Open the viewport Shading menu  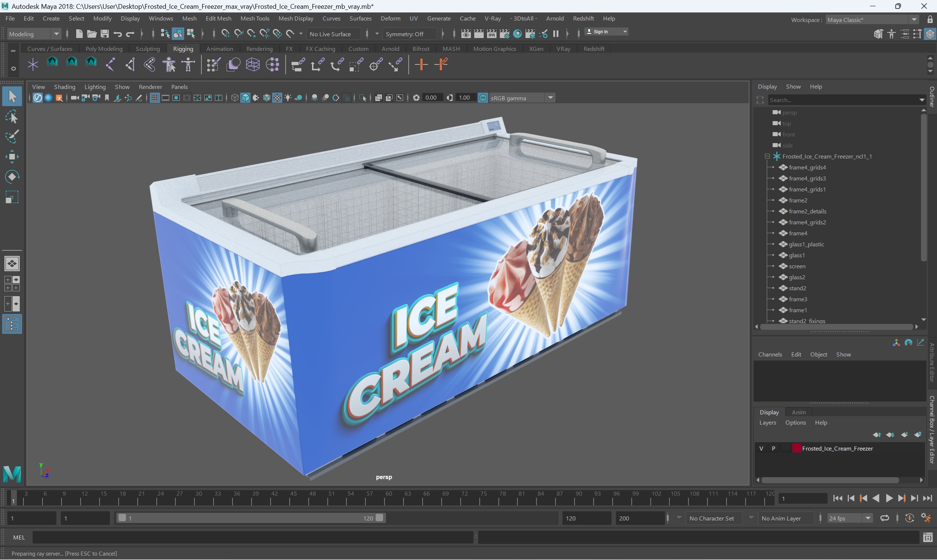point(64,87)
